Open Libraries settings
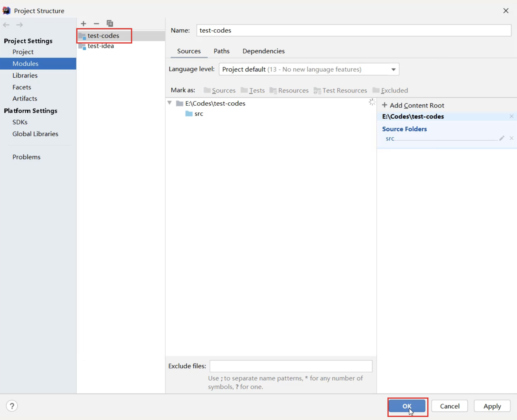This screenshot has height=420, width=517. tap(25, 75)
